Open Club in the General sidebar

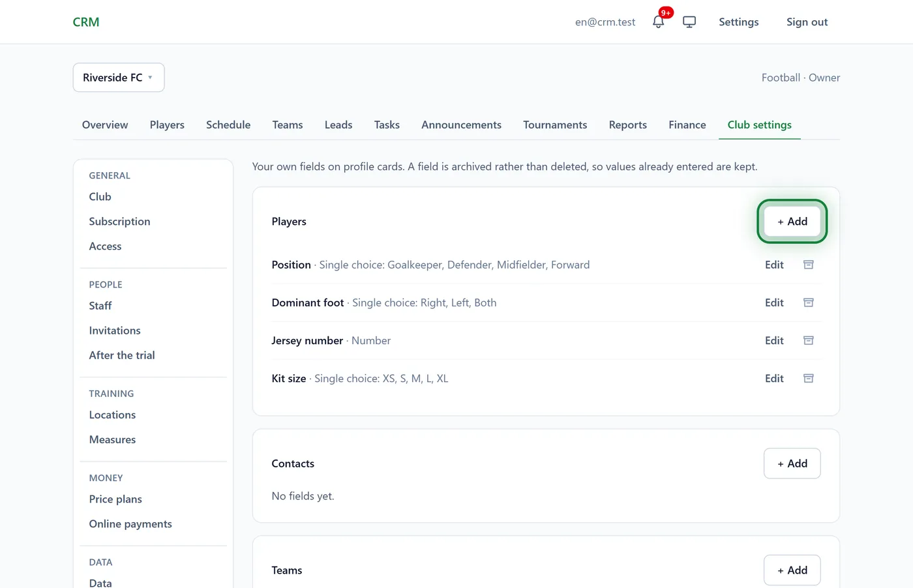100,197
